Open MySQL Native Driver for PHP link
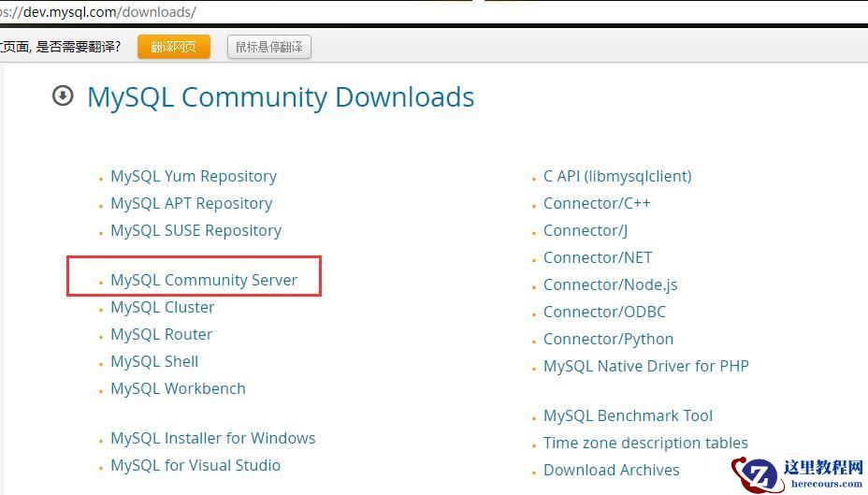 646,366
